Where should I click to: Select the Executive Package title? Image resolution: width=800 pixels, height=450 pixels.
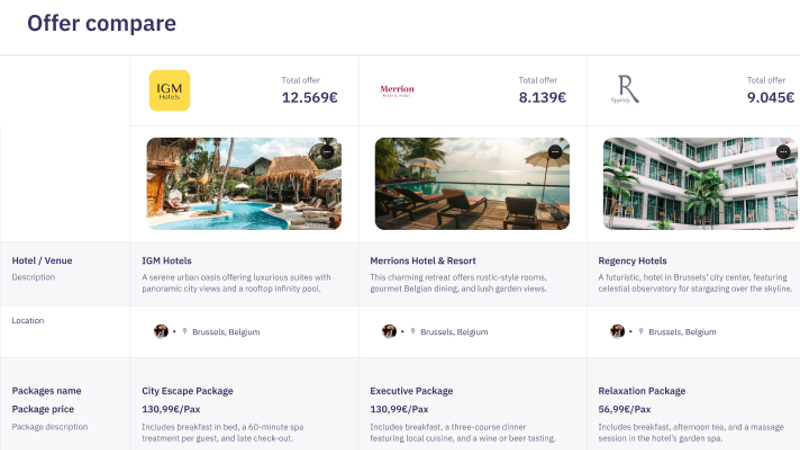tap(411, 391)
